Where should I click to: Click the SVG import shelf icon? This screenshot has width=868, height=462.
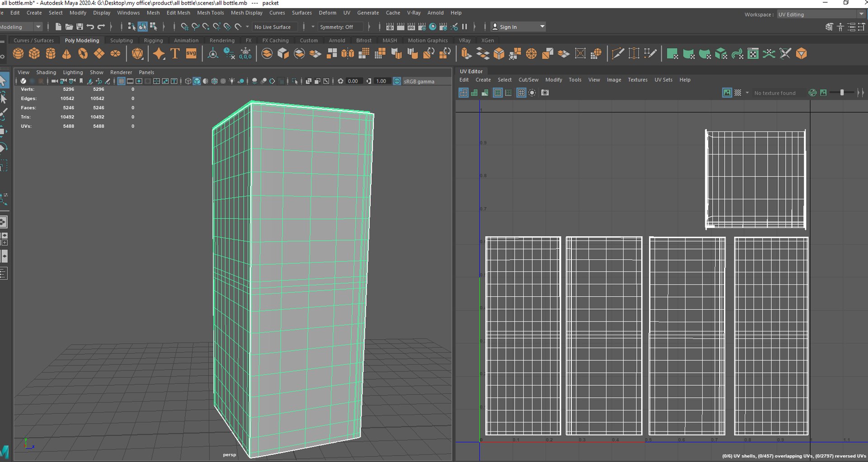point(191,54)
